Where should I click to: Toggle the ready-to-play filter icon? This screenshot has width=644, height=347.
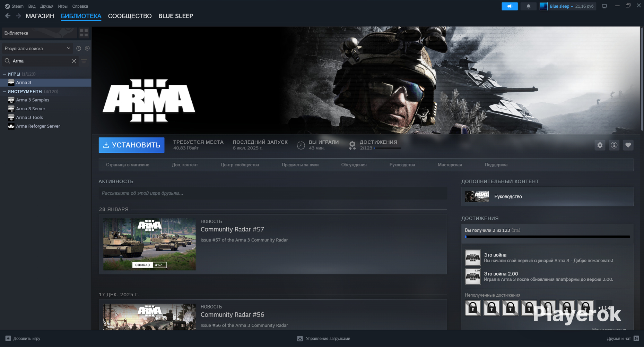87,48
